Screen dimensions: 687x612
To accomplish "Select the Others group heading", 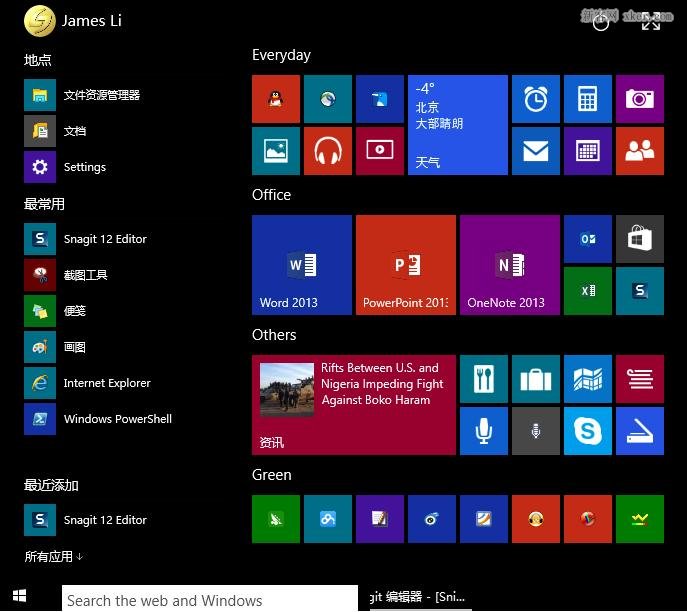I will (x=274, y=335).
